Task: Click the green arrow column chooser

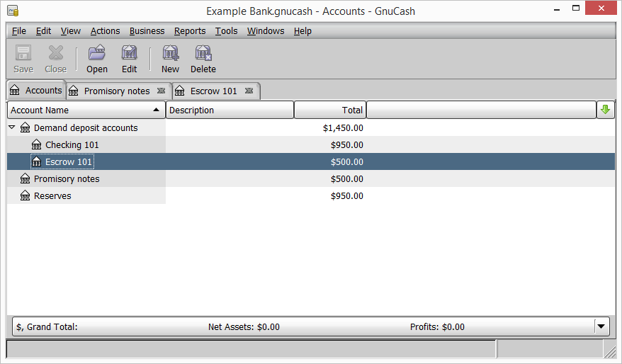Action: [x=605, y=110]
